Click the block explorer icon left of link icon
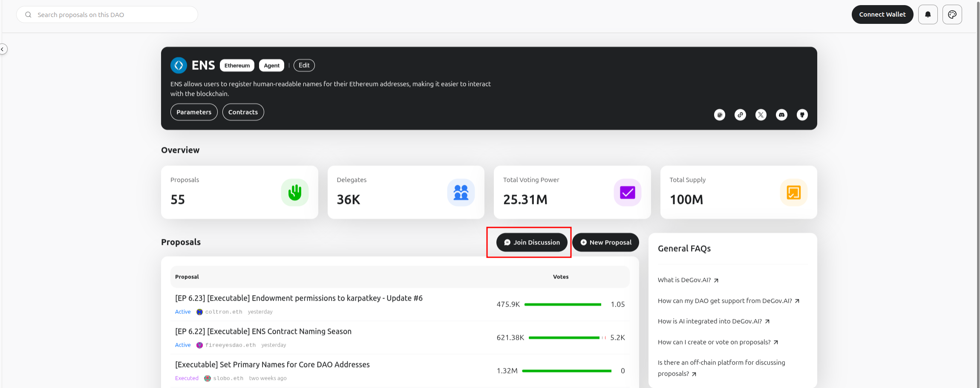Screen dimensions: 980x388 719,115
